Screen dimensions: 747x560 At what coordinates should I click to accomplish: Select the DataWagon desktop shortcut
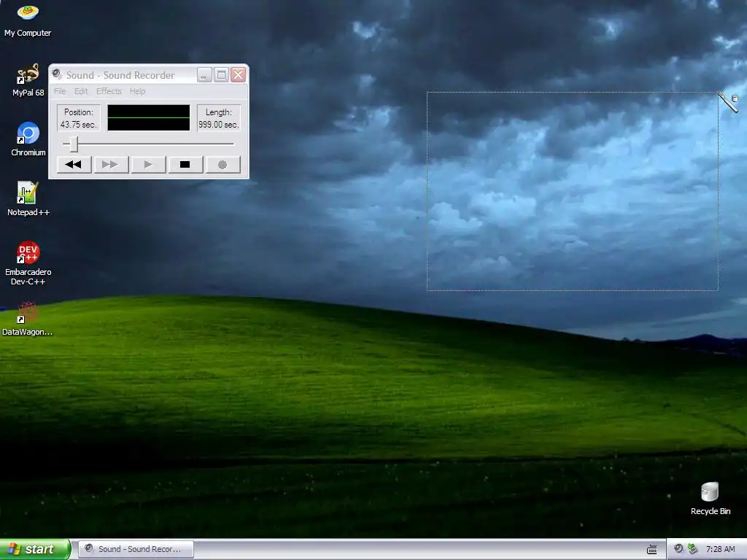(27, 319)
